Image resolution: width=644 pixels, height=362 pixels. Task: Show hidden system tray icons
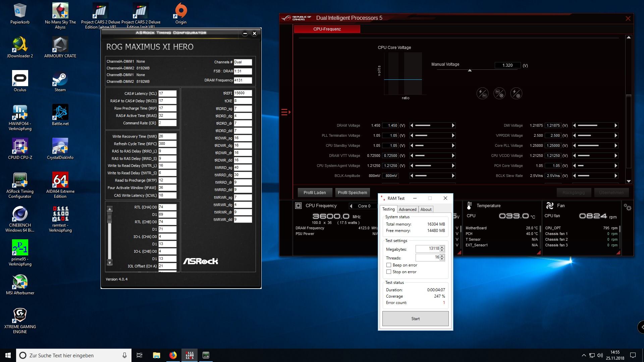pyautogui.click(x=584, y=355)
